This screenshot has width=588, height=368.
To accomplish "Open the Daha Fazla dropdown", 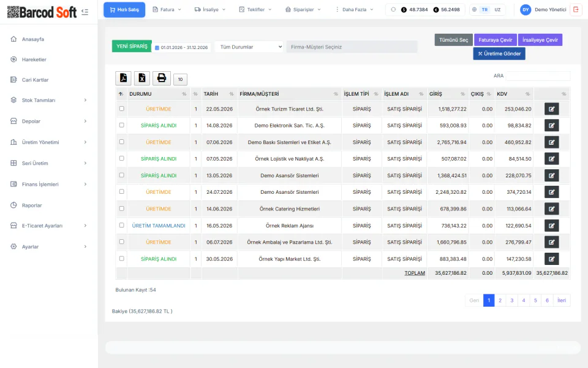I will pos(354,10).
